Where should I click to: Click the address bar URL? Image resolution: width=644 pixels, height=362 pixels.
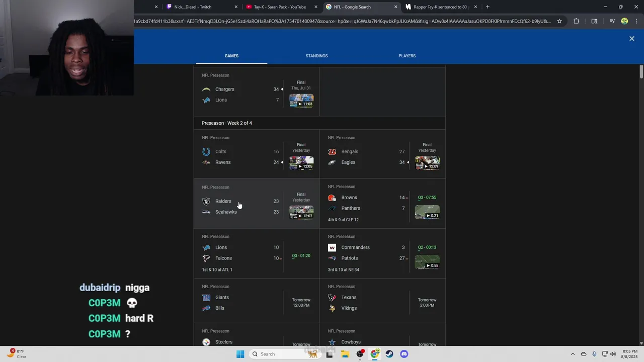[x=342, y=21]
